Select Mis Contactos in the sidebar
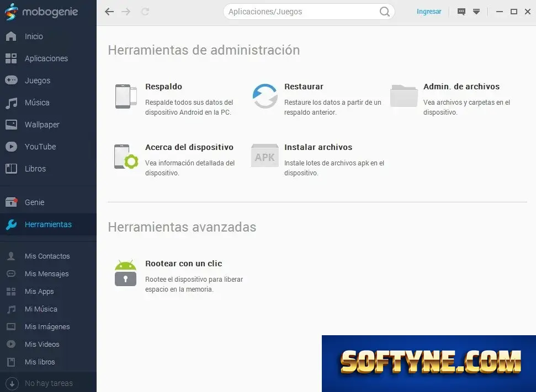 48,256
